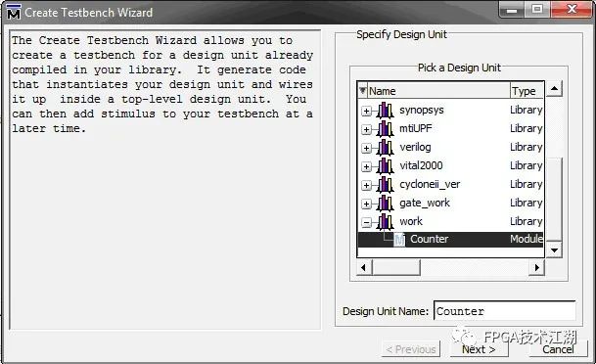Cancel the testbench wizard

pyautogui.click(x=558, y=349)
